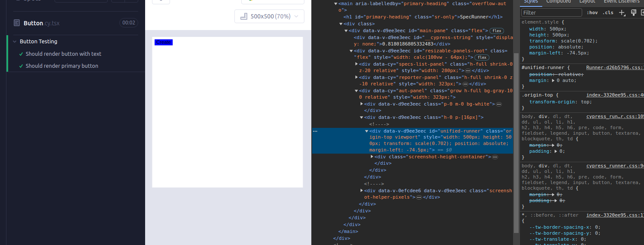Click the 00:02 duration badge
Screen dimensions: 644x245
coord(129,23)
